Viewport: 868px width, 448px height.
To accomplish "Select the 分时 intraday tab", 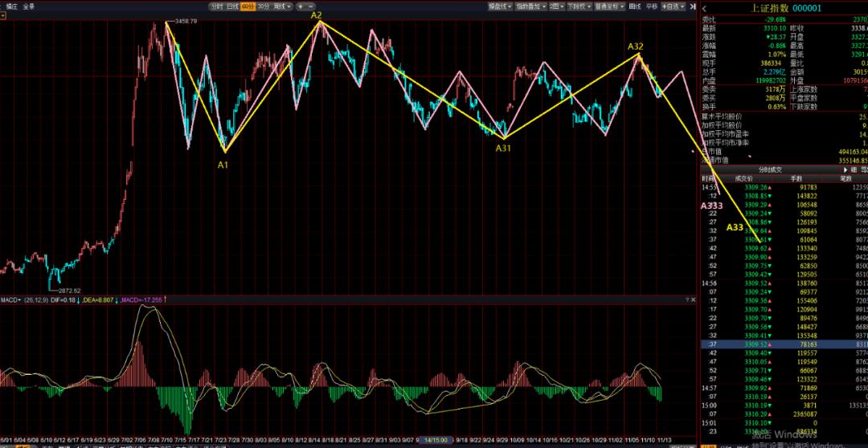I will point(216,6).
